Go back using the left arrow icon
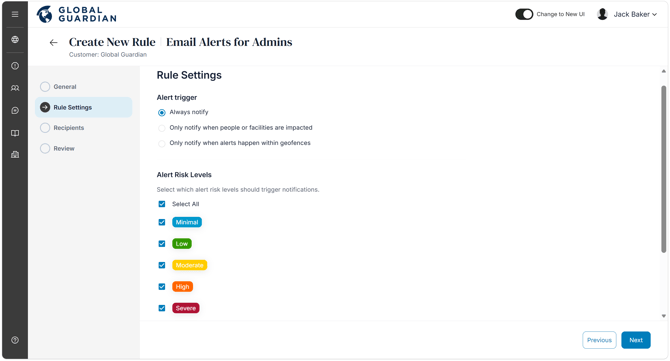Viewport: 670px width, 361px height. pos(53,42)
